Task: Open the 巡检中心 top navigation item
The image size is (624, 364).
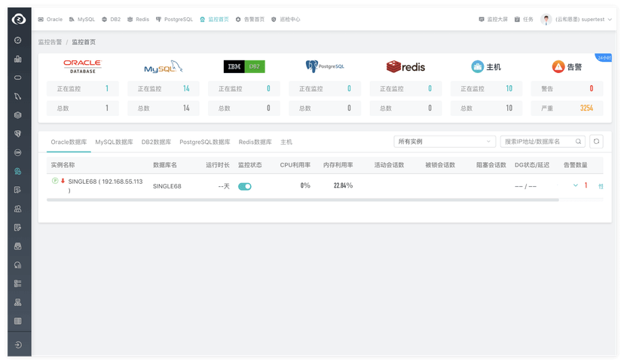Action: 286,19
